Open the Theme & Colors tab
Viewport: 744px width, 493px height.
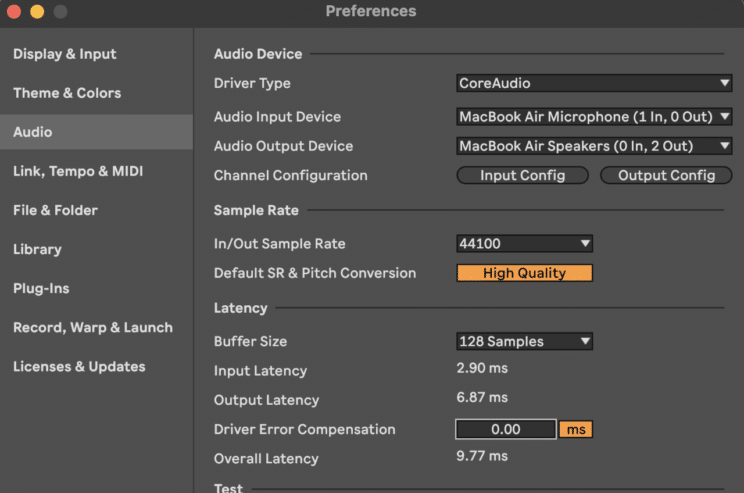pyautogui.click(x=67, y=93)
